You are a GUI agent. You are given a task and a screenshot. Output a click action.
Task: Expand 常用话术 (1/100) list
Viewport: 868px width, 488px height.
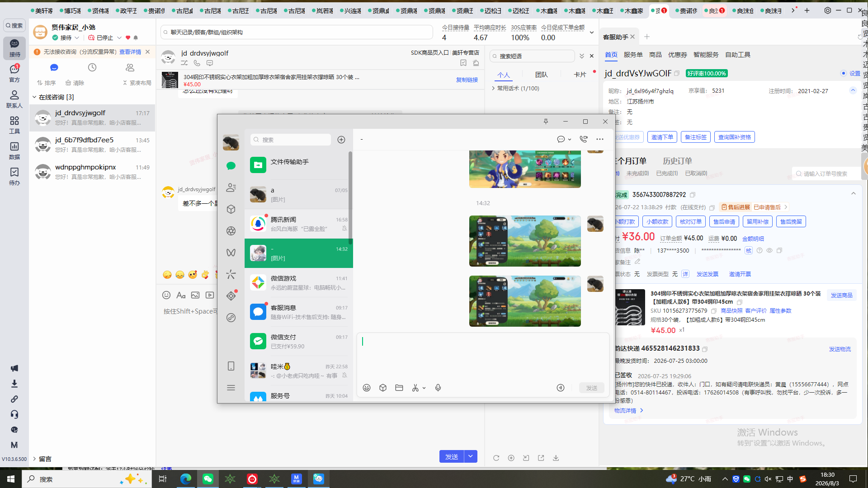pyautogui.click(x=494, y=89)
